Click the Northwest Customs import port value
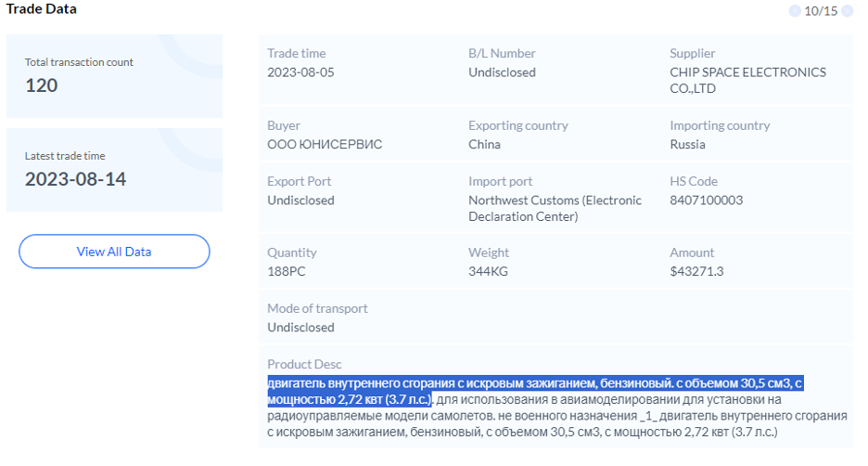 pos(555,208)
